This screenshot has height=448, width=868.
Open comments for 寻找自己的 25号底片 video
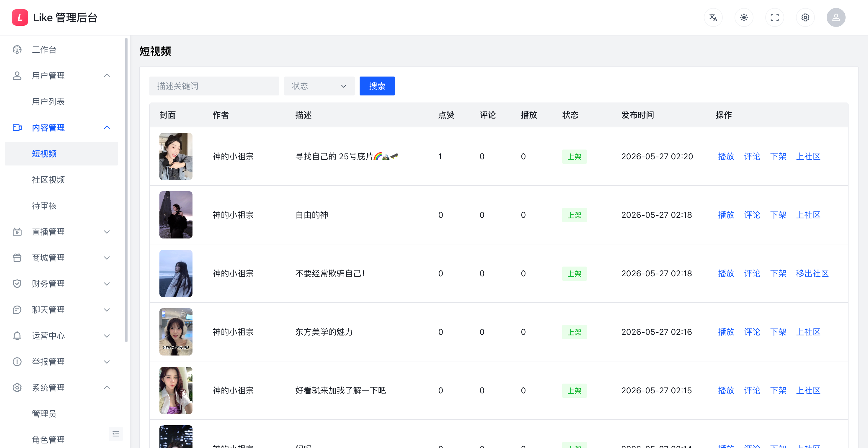click(x=752, y=157)
